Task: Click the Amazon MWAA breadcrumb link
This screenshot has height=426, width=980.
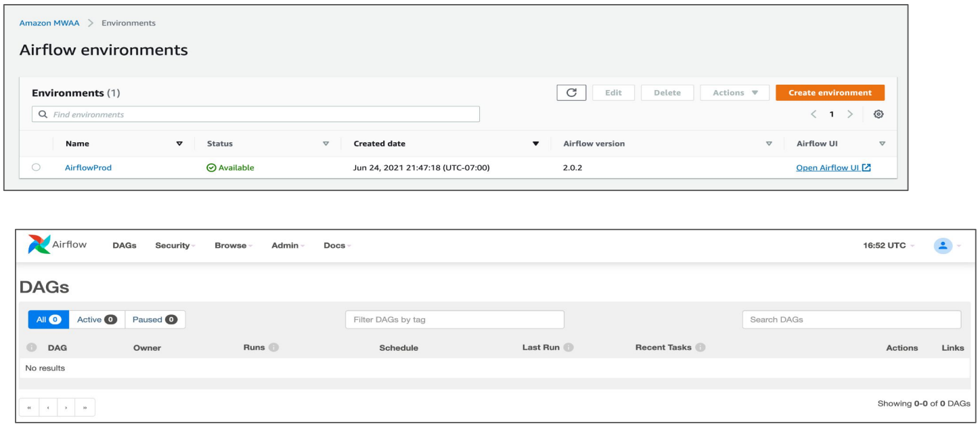Action: (49, 23)
